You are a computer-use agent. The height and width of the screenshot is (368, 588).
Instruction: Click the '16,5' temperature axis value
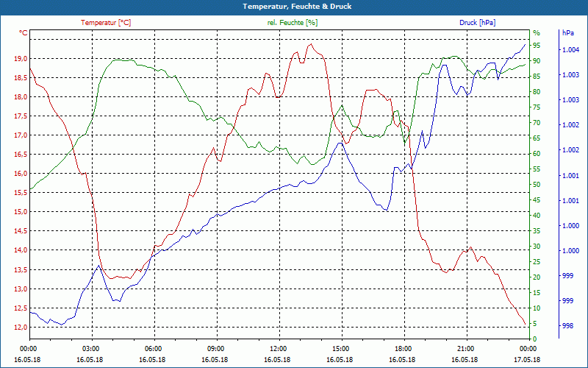tap(21, 155)
